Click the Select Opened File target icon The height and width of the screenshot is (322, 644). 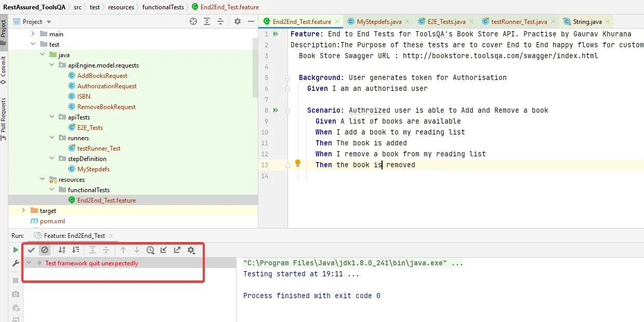click(193, 21)
